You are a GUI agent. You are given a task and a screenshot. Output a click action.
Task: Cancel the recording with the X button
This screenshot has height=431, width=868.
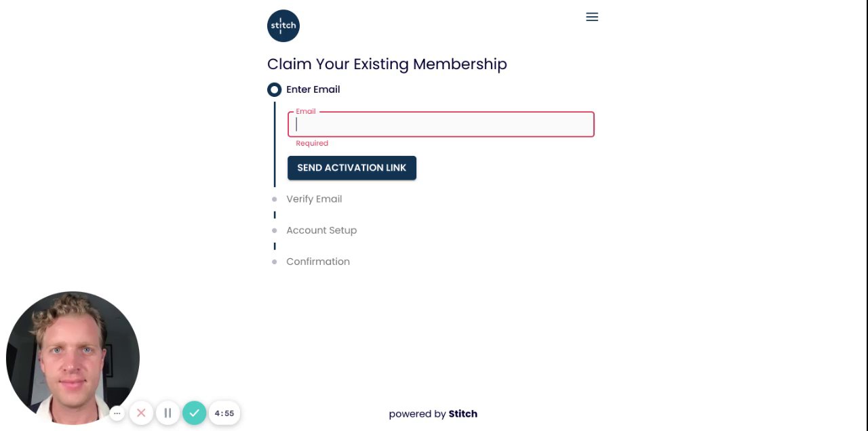141,413
